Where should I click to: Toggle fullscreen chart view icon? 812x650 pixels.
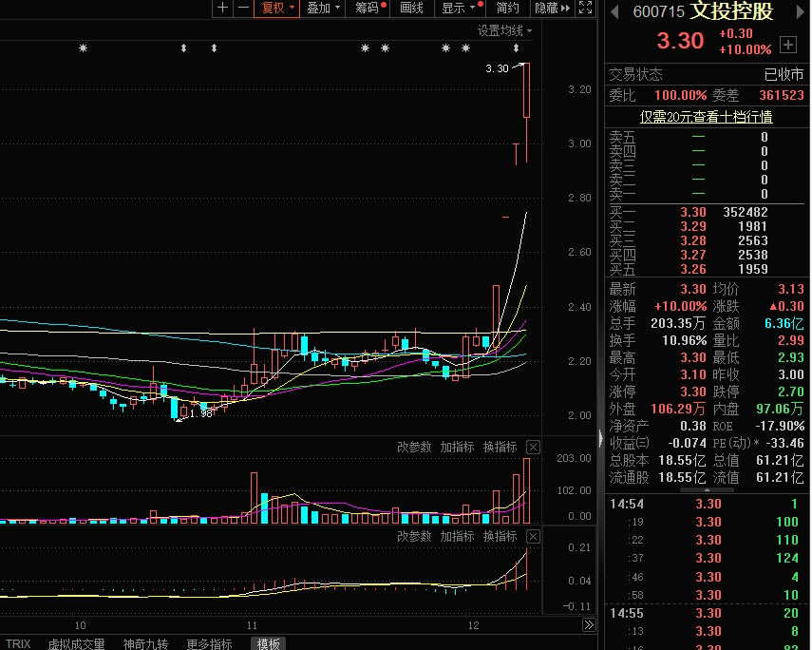585,9
